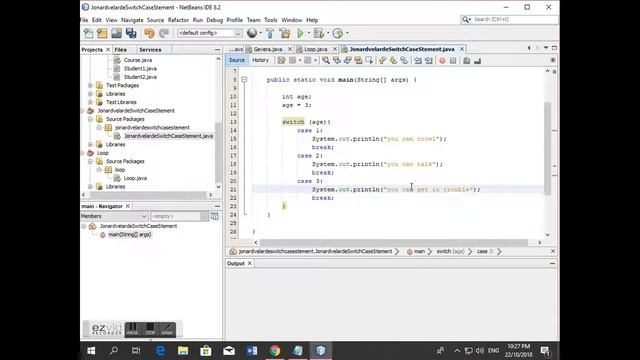The image size is (640, 360).
Task: Switch to the Loop.java editor tab
Action: pos(315,49)
